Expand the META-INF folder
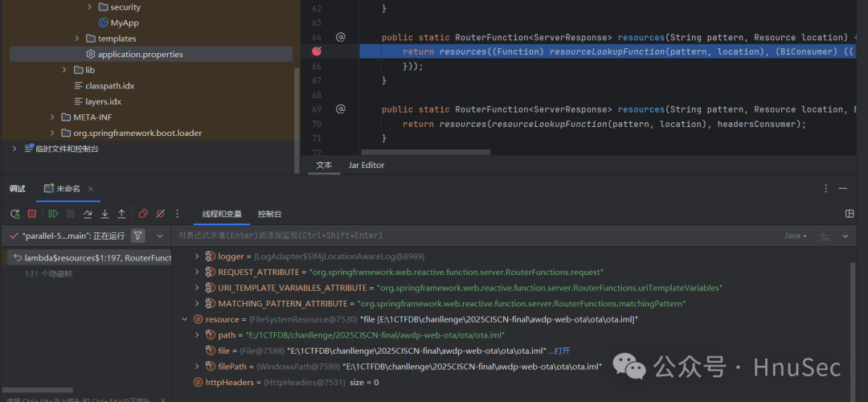868x402 pixels. coord(52,117)
